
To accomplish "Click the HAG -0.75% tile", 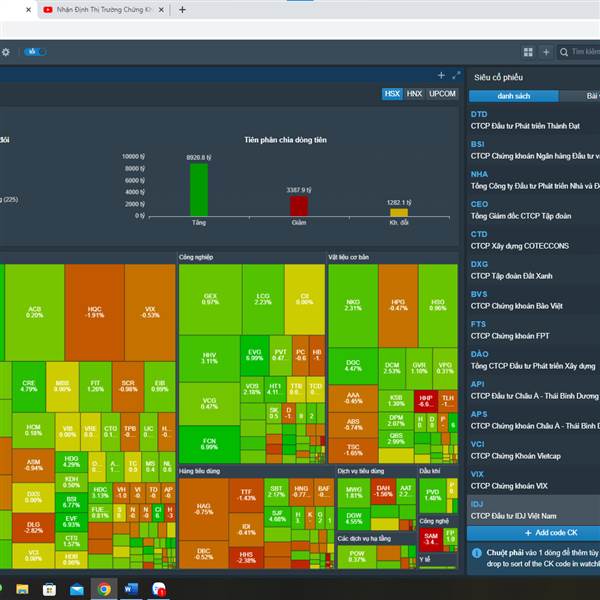I will click(x=204, y=509).
